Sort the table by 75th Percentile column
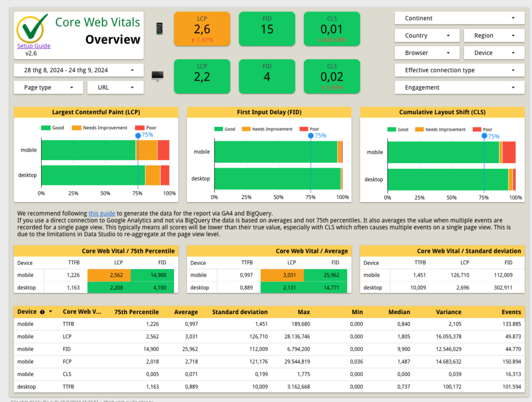 [x=137, y=312]
